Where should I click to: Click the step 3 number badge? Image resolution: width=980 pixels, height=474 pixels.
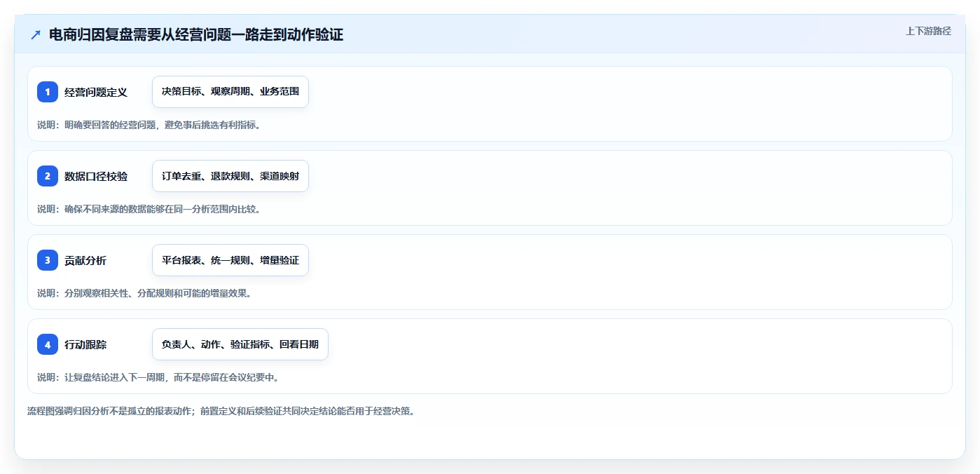48,260
